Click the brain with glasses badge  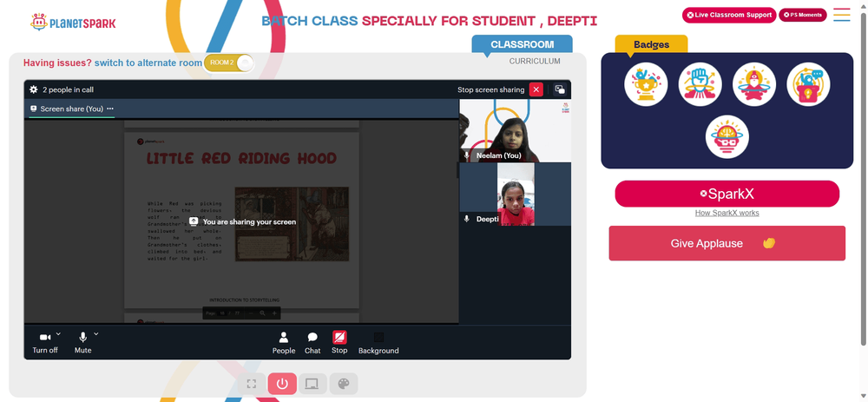pyautogui.click(x=727, y=137)
